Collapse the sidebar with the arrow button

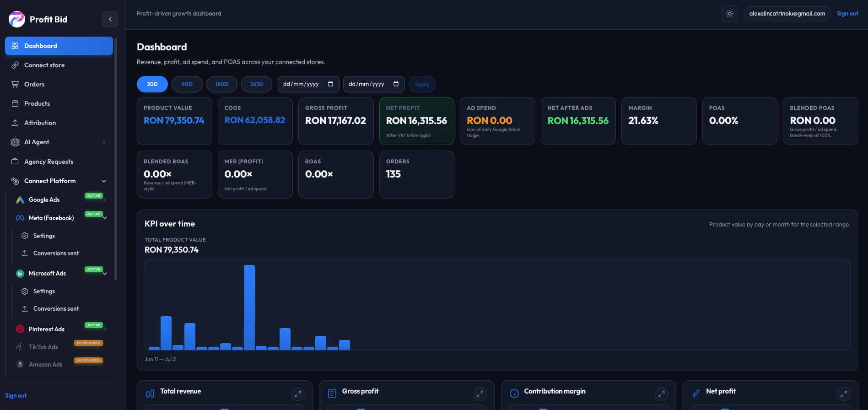[110, 19]
